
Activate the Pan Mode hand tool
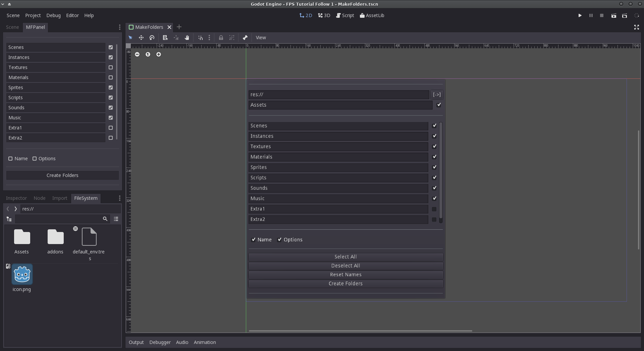(x=187, y=38)
